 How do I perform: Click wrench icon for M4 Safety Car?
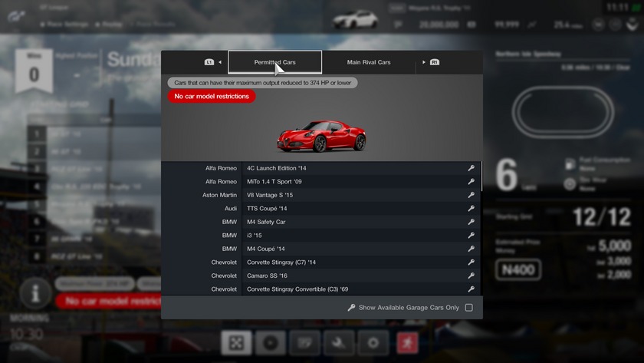click(471, 222)
